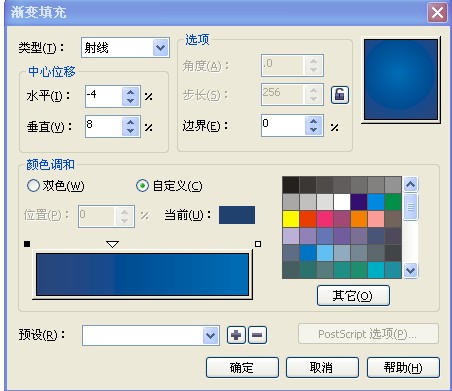Add preset with the plus button
Image resolution: width=452 pixels, height=391 pixels.
click(x=236, y=335)
